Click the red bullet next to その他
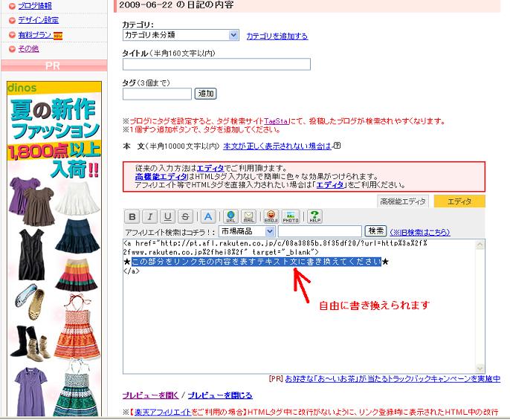The width and height of the screenshot is (510, 420). coord(12,49)
